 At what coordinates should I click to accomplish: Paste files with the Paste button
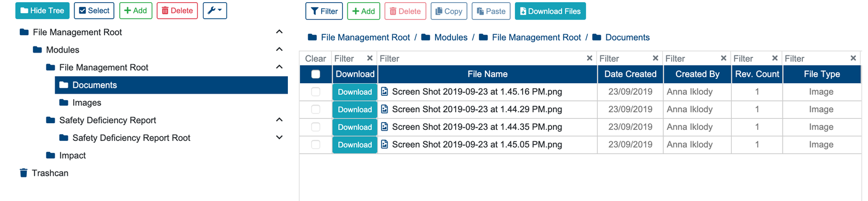(491, 11)
